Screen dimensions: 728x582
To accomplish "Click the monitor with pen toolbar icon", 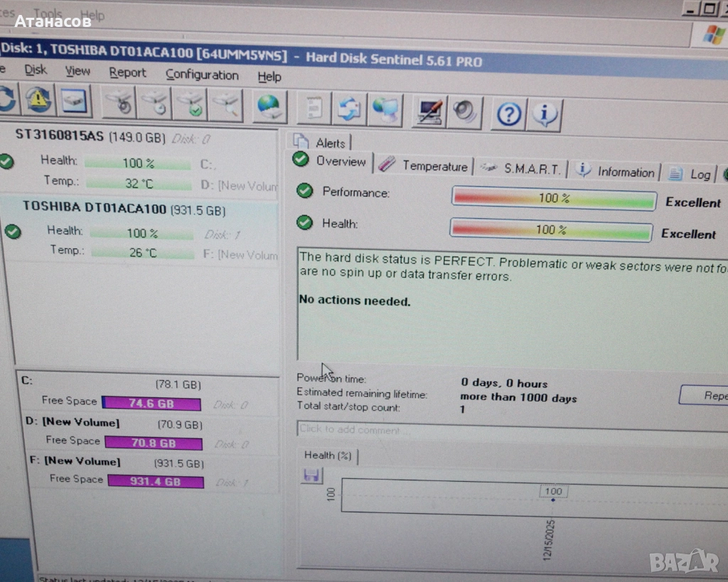I will (x=429, y=112).
